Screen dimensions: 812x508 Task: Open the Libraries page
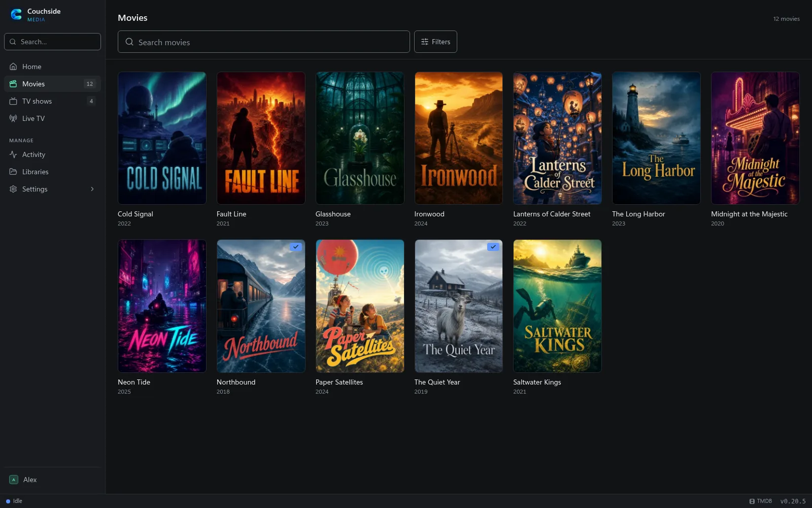pos(52,172)
